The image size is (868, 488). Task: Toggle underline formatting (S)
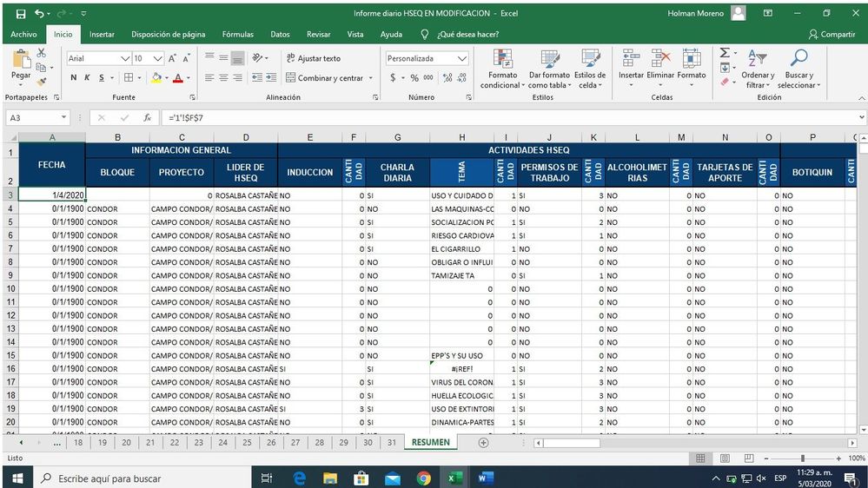102,78
